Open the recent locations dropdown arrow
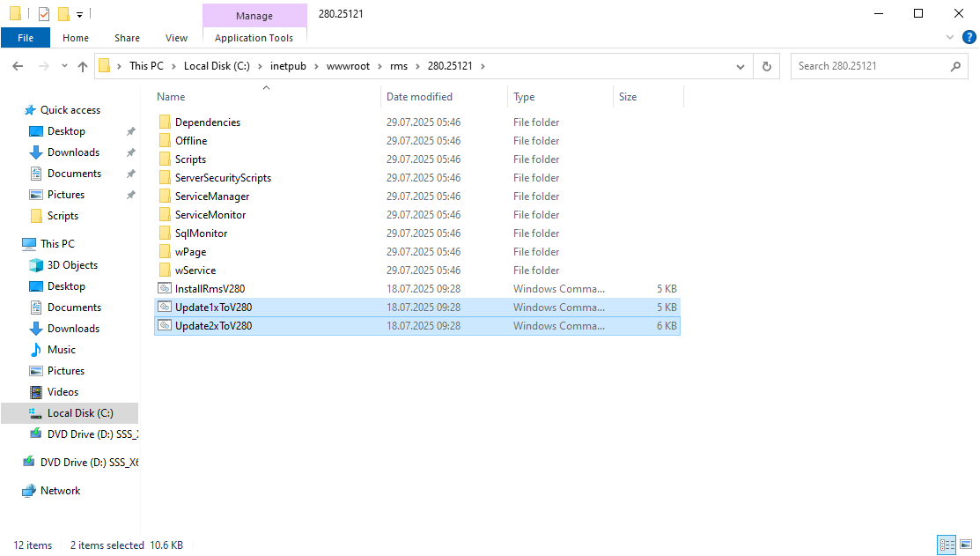This screenshot has width=980, height=556. point(64,66)
